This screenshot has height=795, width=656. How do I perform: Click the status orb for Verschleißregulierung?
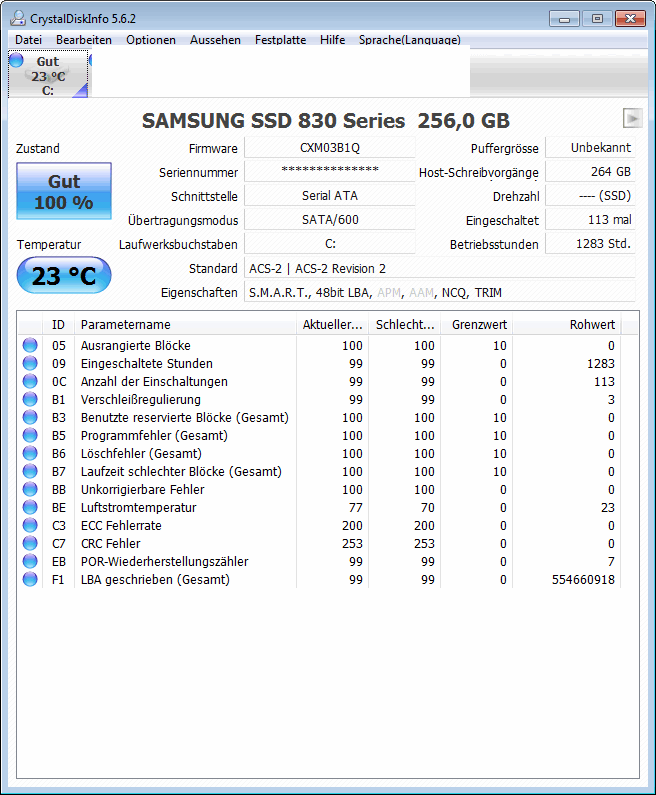point(30,399)
